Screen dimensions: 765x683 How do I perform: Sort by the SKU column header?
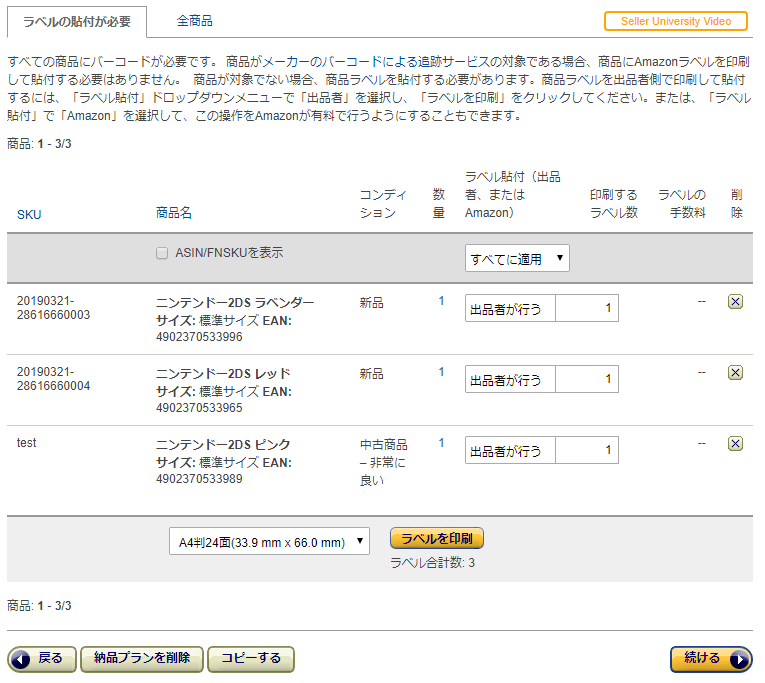[29, 215]
